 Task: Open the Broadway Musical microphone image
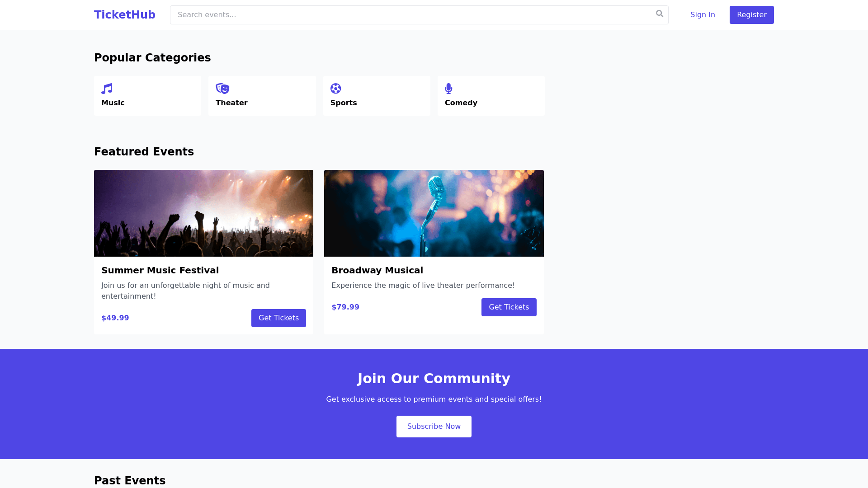tap(434, 213)
